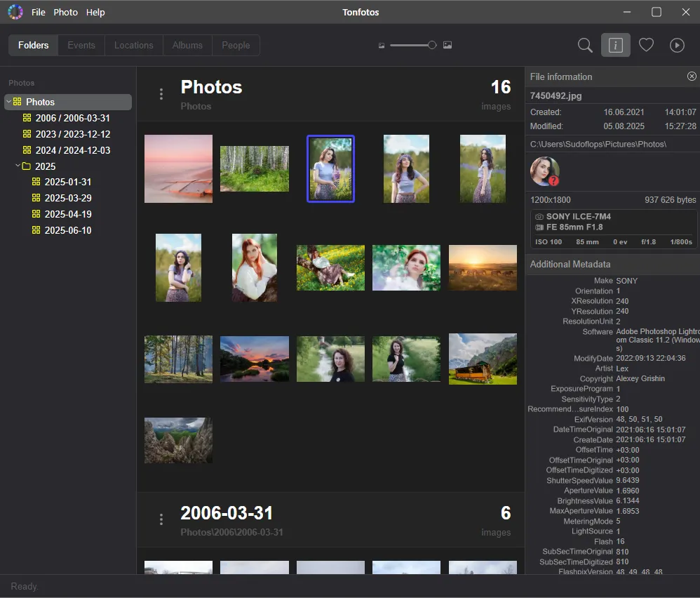The image size is (700, 598).
Task: Click the Photos album heading
Action: [211, 87]
